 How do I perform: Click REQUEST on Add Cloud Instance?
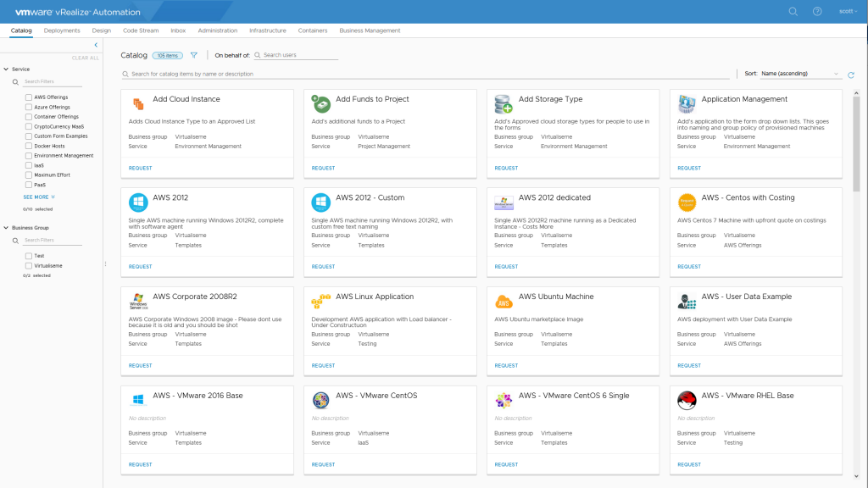point(140,169)
